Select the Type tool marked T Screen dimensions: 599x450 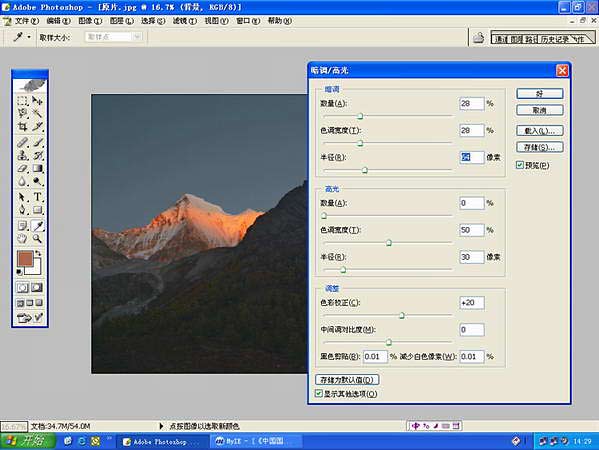37,197
